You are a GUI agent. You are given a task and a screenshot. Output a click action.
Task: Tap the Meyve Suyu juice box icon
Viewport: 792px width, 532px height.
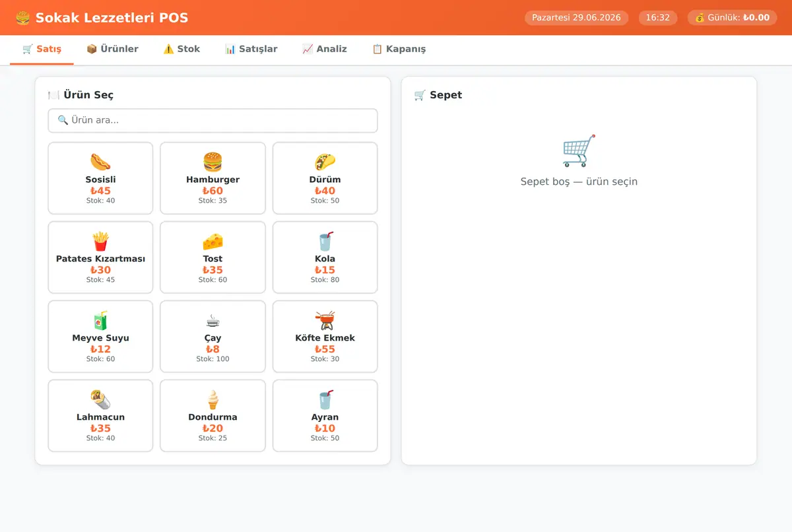[100, 320]
